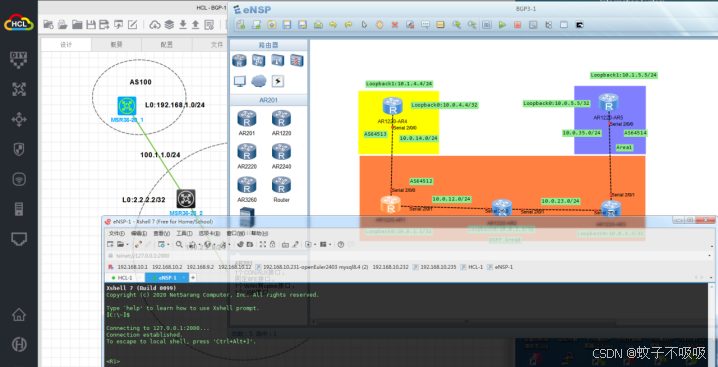Select the MSR36-20_2 router in HCL canvas
This screenshot has width=718, height=367.
(186, 199)
